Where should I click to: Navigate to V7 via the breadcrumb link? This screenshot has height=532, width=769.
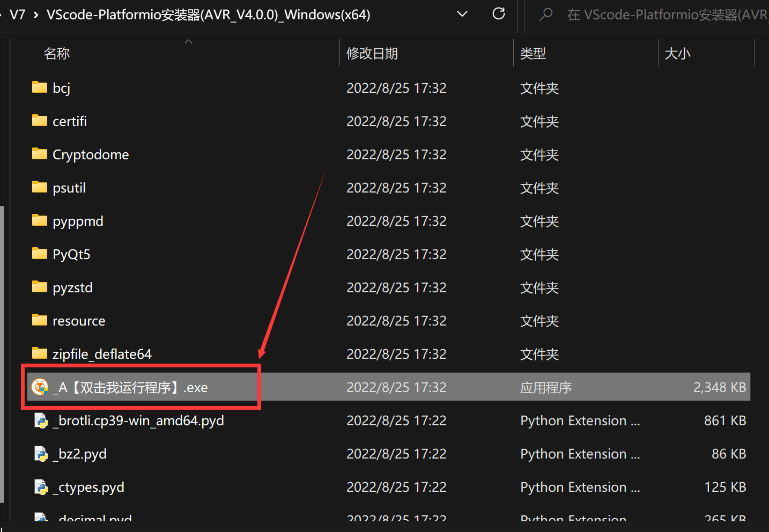click(18, 14)
